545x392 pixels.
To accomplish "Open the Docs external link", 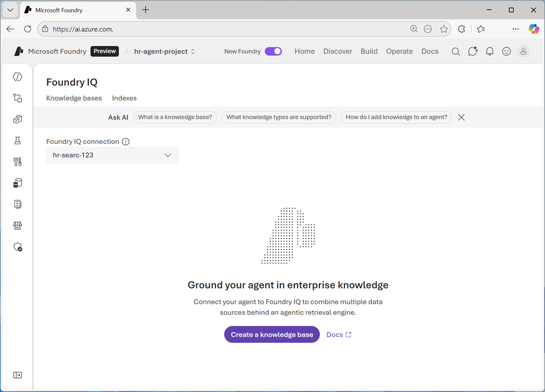I will point(338,334).
